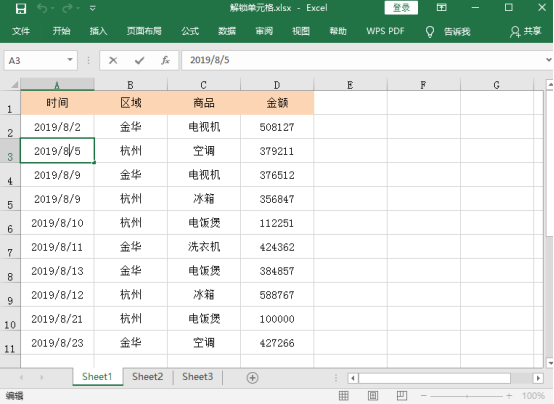Switch to the Page Layout view icon

click(x=373, y=396)
